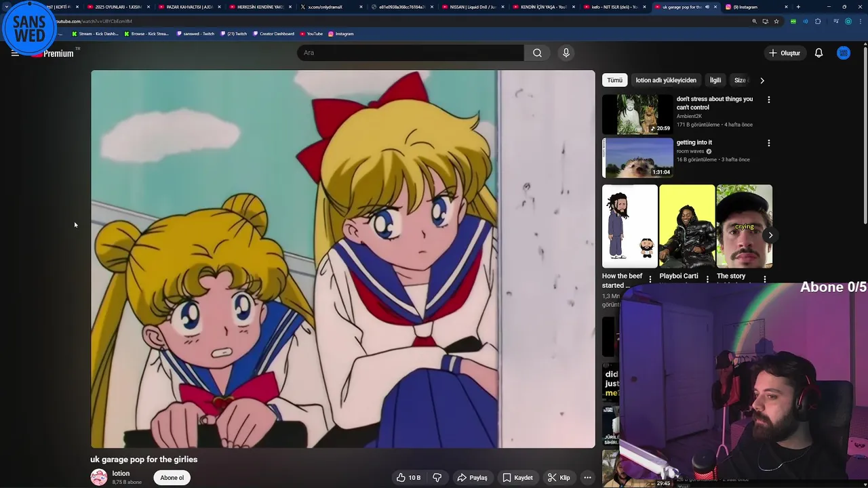Open options for "The story" short
The width and height of the screenshot is (868, 488).
pos(764,279)
